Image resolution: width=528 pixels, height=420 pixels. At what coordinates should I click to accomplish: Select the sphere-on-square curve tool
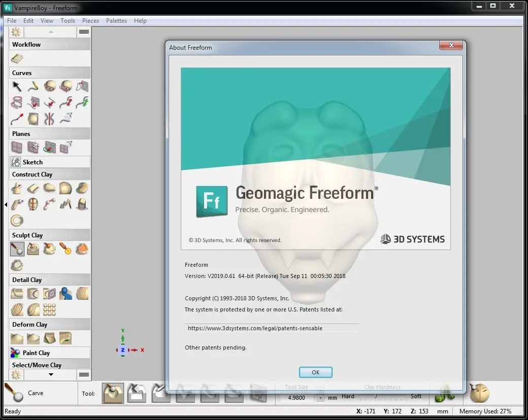point(33,119)
